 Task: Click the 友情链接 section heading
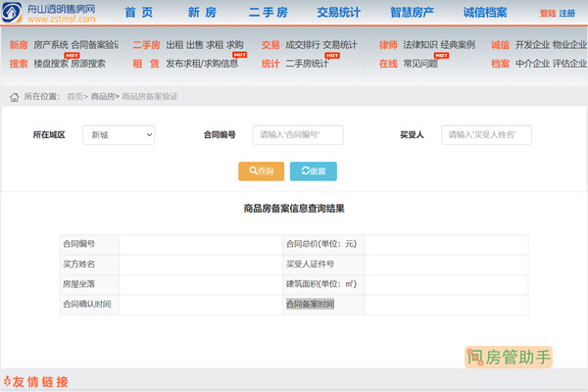(36, 382)
